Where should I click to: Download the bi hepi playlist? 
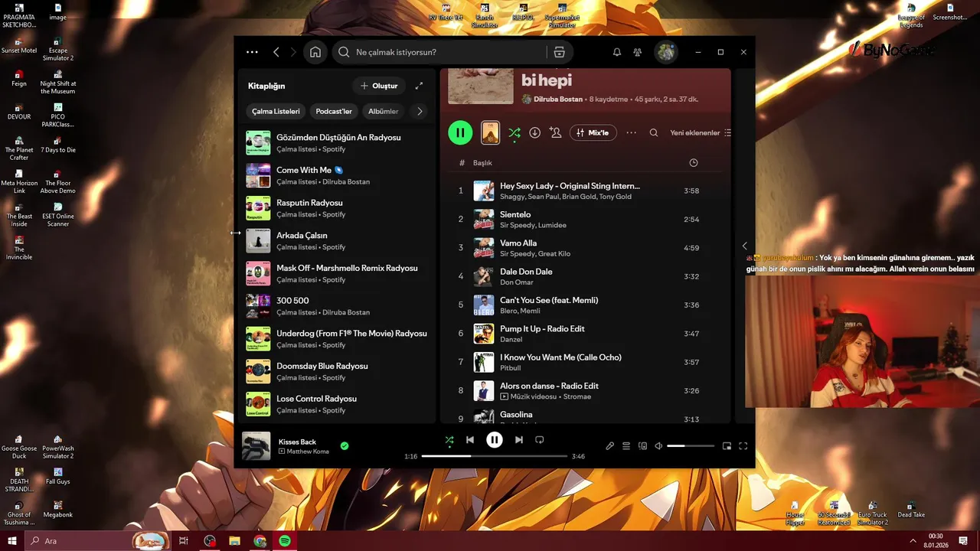(535, 132)
